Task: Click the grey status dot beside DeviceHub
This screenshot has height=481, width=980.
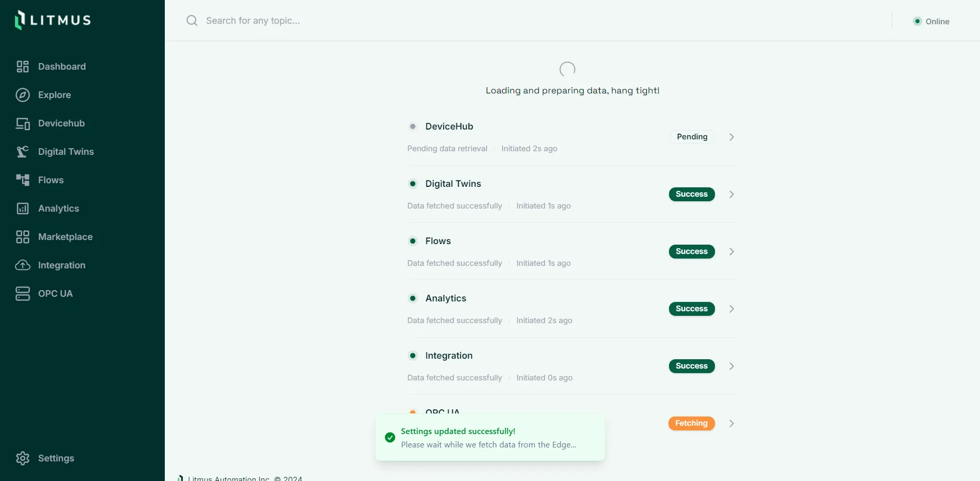Action: click(413, 126)
